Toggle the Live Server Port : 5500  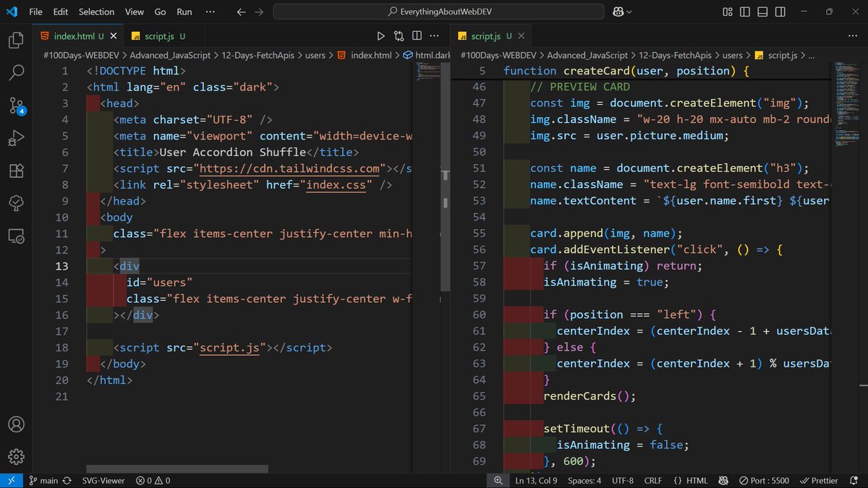tap(765, 480)
